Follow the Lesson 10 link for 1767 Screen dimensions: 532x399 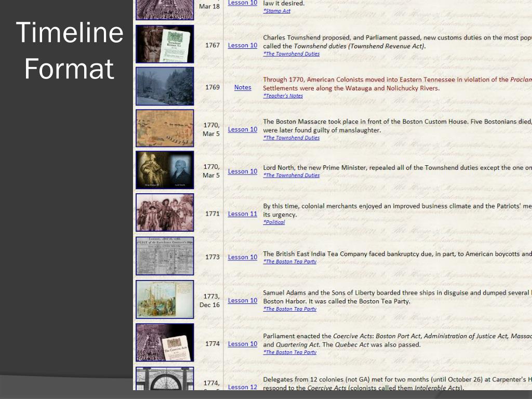click(x=243, y=46)
